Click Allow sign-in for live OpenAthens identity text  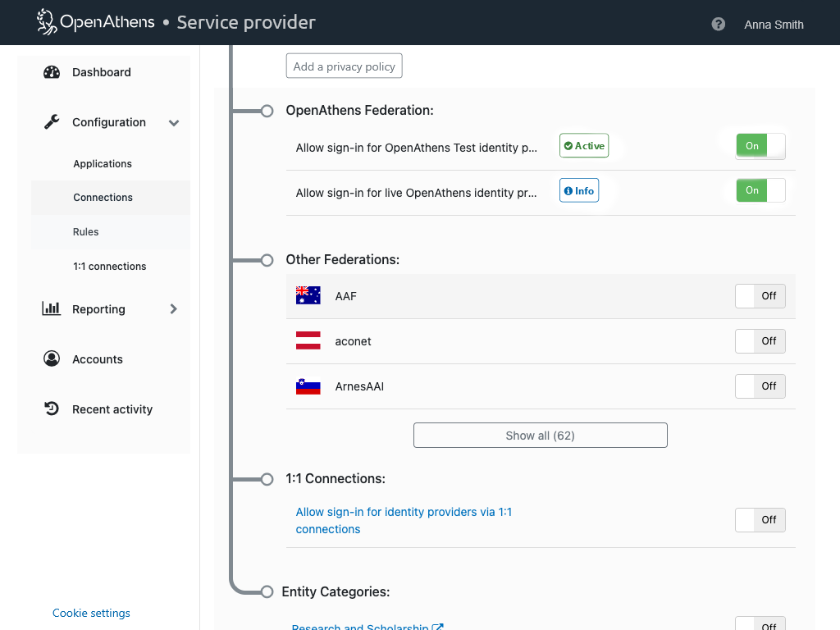coord(416,193)
